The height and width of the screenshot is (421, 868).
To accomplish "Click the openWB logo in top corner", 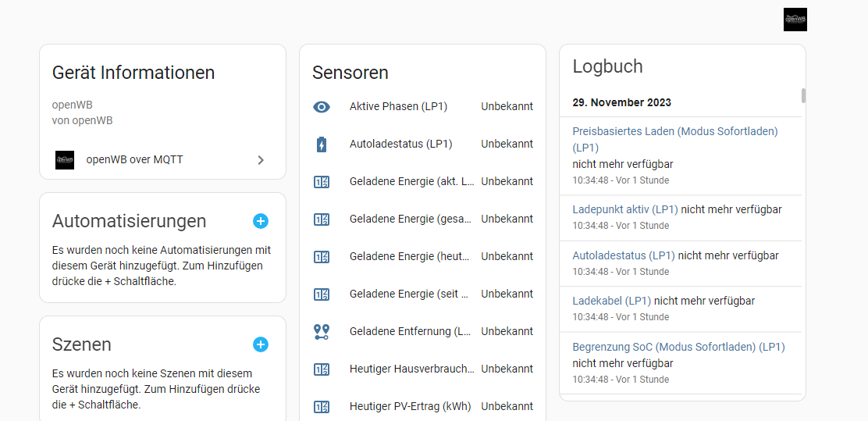I will (x=795, y=20).
